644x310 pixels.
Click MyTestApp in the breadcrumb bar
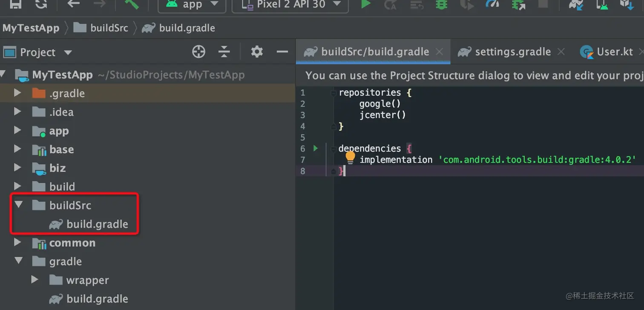(x=31, y=28)
